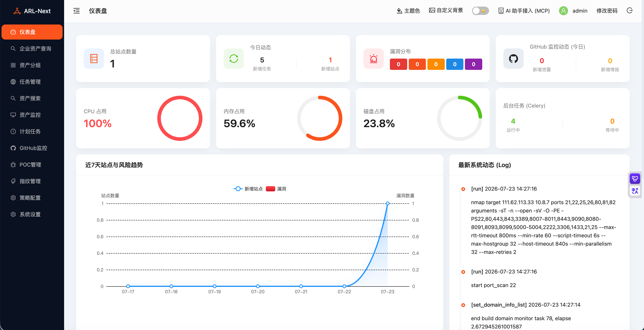Click the translate floating icon
The height and width of the screenshot is (330, 644).
(635, 191)
